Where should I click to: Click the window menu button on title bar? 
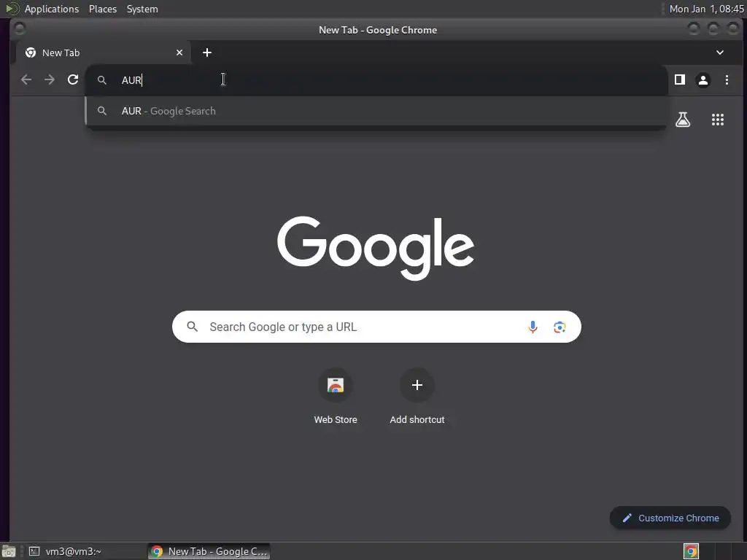(x=20, y=29)
